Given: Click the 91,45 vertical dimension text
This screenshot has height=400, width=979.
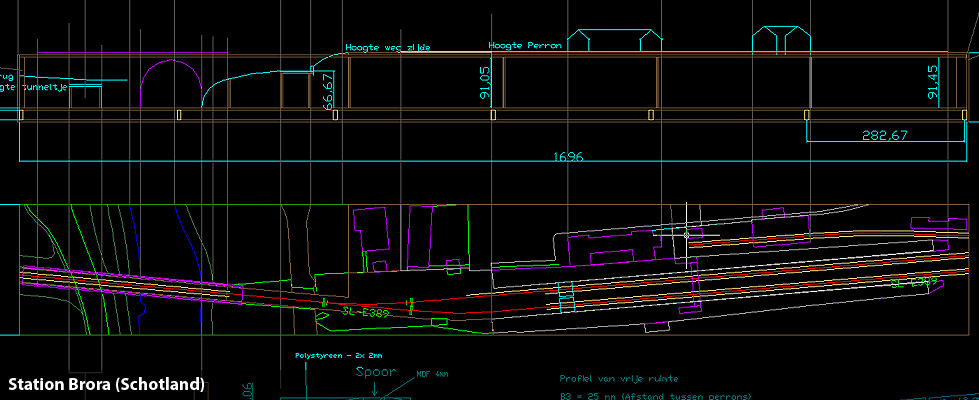Looking at the screenshot, I should (933, 83).
